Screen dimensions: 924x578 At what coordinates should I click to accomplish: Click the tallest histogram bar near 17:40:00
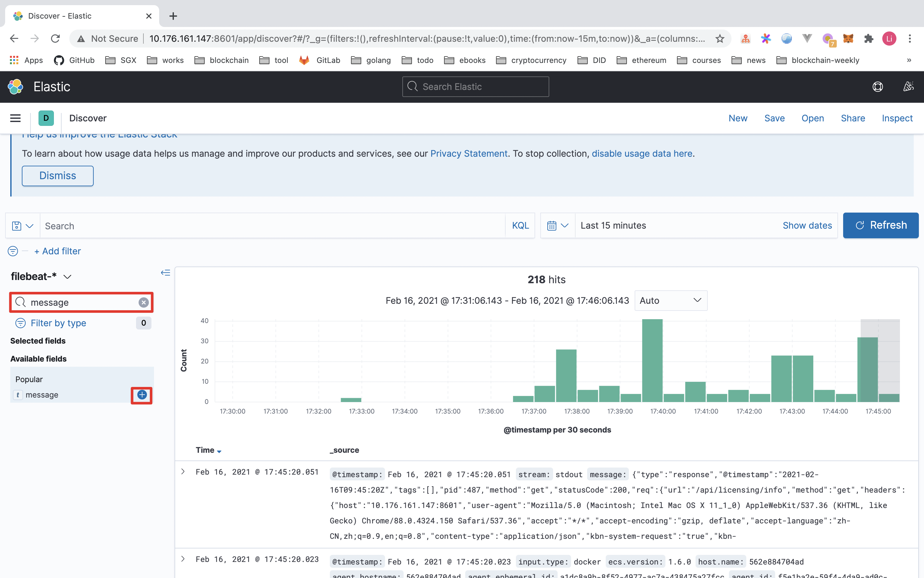point(652,361)
